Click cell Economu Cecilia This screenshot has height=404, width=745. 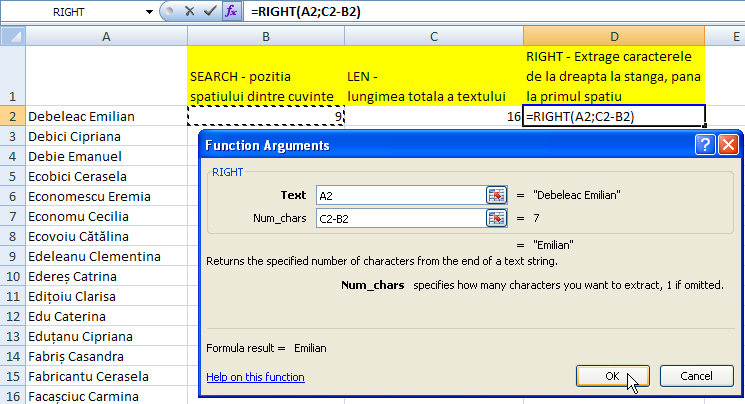pyautogui.click(x=106, y=216)
